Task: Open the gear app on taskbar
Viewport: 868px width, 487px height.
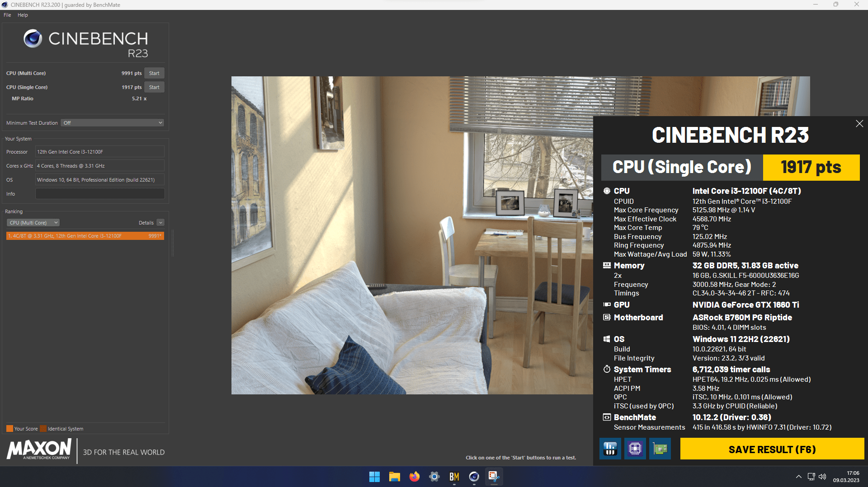Action: click(434, 477)
